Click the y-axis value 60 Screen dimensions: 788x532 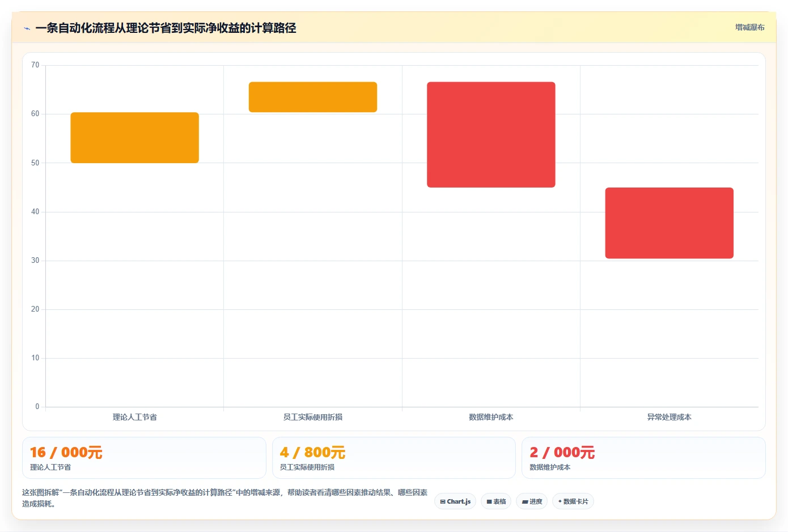click(35, 114)
